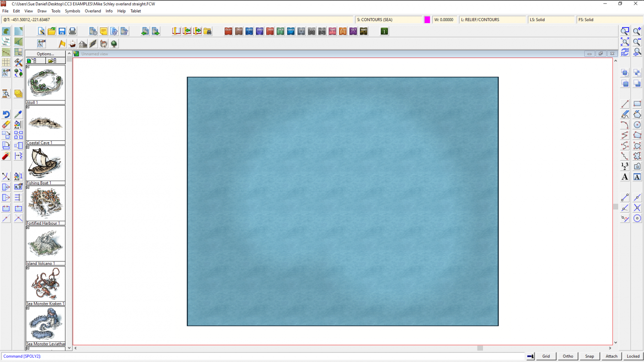The image size is (644, 362).
Task: Open the yellow sheets stack icon
Action: [18, 94]
